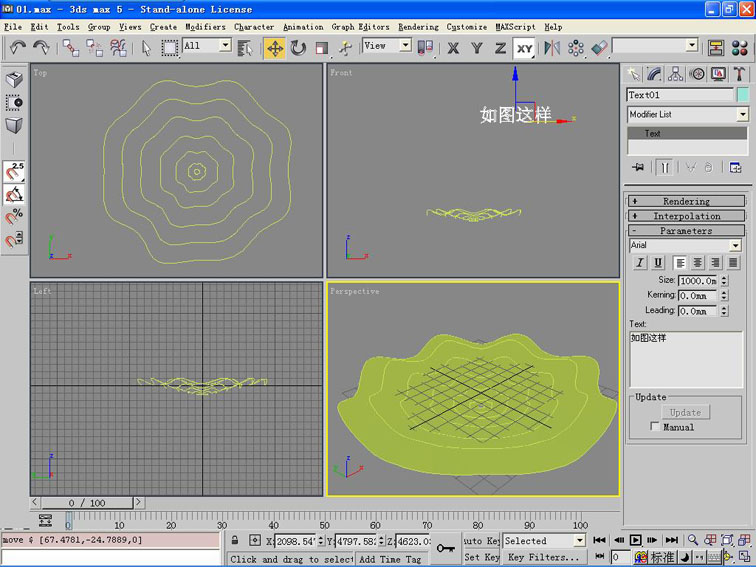This screenshot has height=567, width=756.
Task: Open Key Filters dialog button
Action: (544, 557)
